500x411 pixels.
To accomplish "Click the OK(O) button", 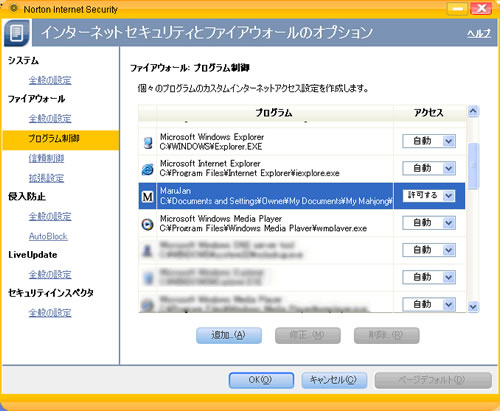I will (261, 380).
